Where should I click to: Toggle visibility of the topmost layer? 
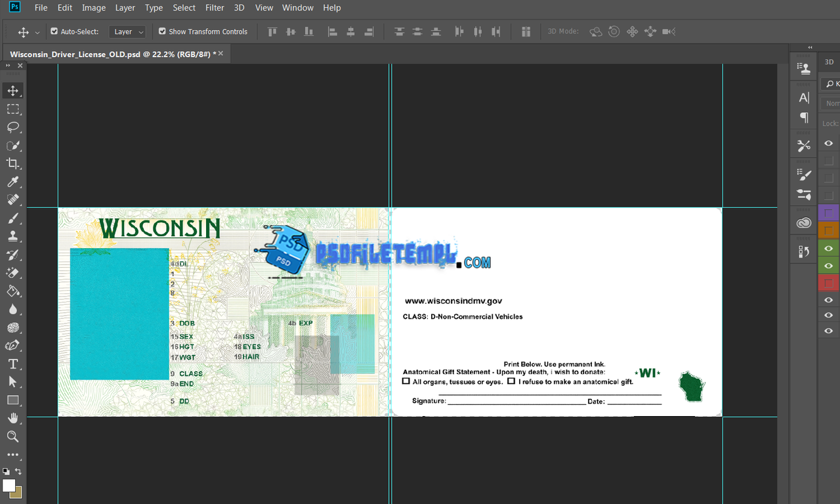pos(829,143)
